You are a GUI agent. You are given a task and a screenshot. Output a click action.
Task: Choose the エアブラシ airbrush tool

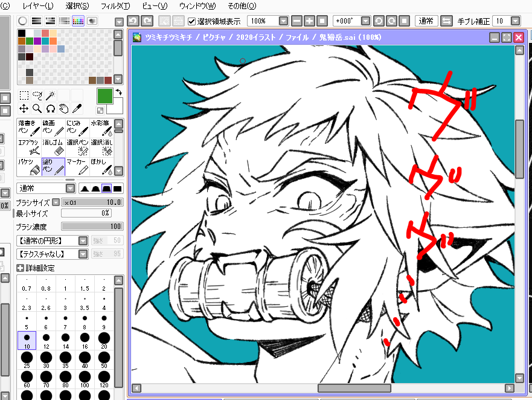point(29,147)
